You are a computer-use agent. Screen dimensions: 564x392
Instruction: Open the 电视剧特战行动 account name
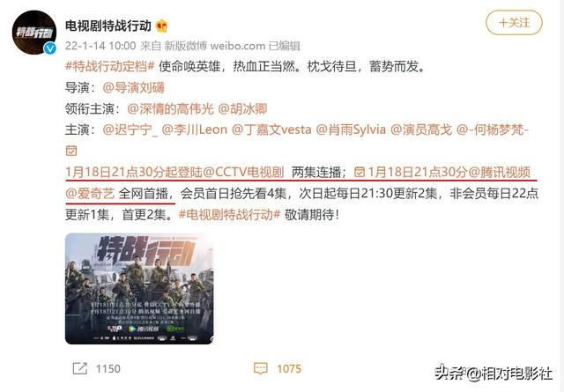click(x=108, y=26)
